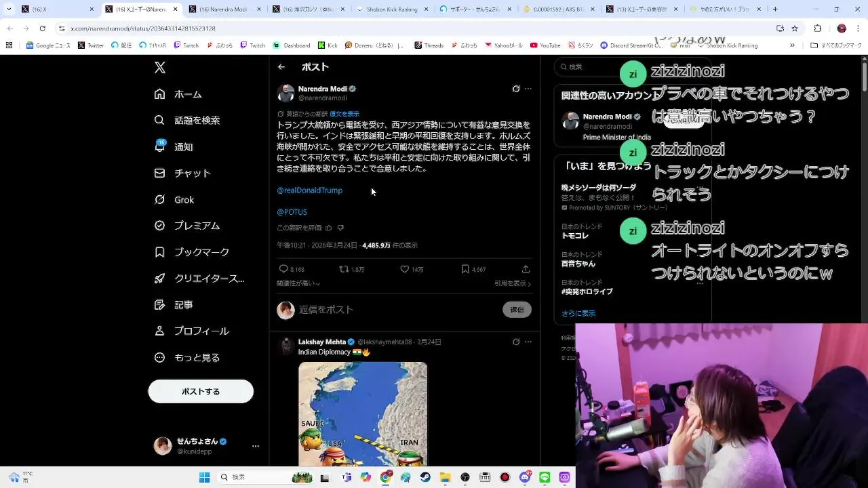Open the @realDonaldTrump mention
The image size is (868, 488).
309,190
